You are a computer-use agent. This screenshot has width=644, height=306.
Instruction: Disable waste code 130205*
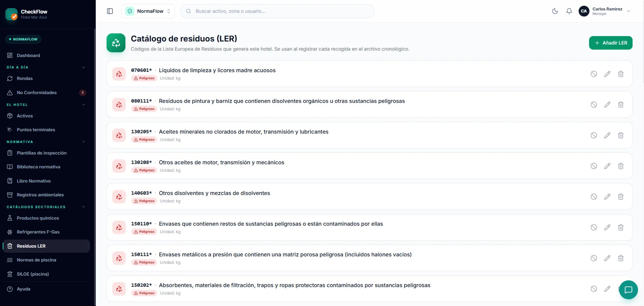[594, 135]
